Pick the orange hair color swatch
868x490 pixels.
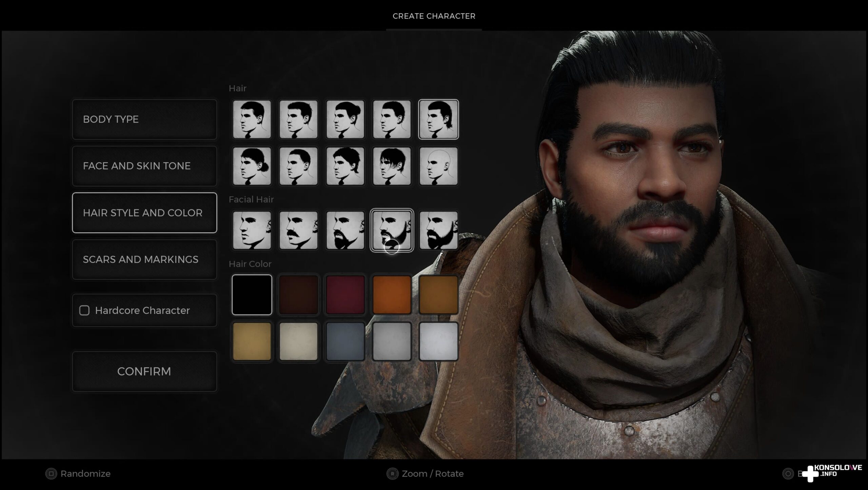tap(392, 295)
